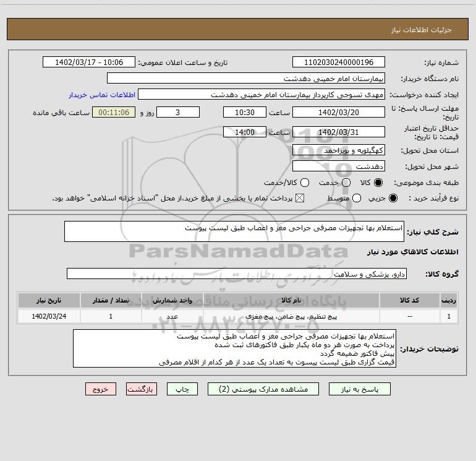The image size is (476, 461).
Task: Click the need number field 1102030240000196
Action: point(339,62)
